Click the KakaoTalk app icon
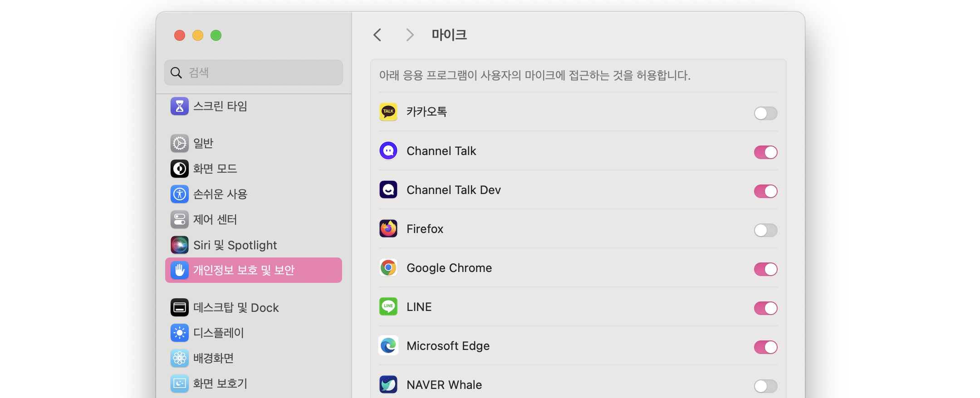 tap(388, 112)
